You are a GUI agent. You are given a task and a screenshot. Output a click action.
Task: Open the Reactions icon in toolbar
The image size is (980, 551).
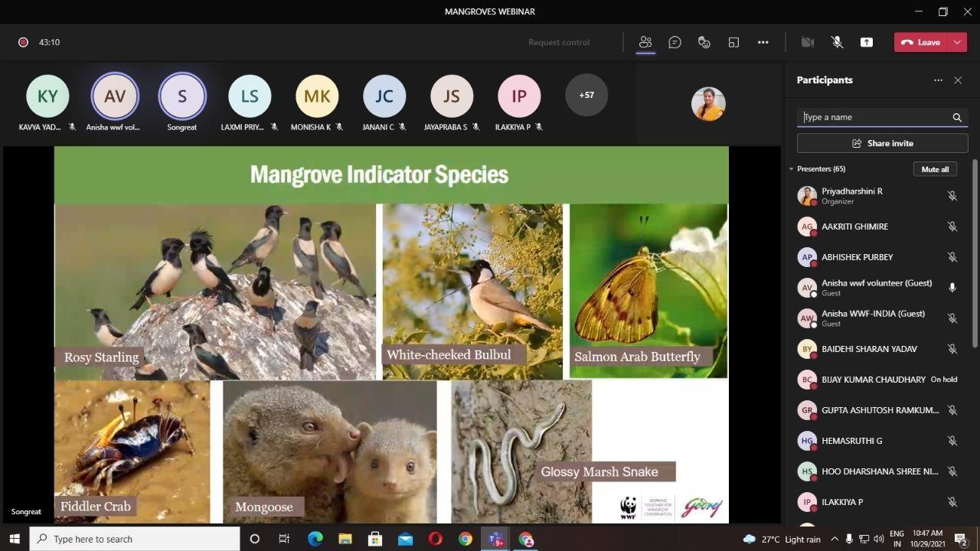click(704, 42)
